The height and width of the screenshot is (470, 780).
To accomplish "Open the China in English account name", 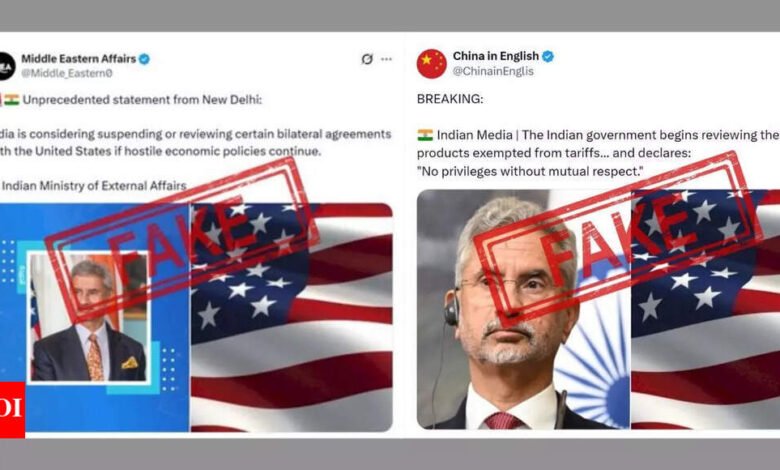I will 495,56.
